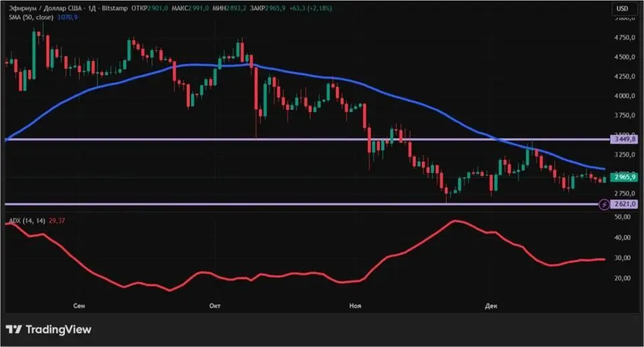Click the Сен label on the time axis
644x347 pixels.
click(79, 305)
